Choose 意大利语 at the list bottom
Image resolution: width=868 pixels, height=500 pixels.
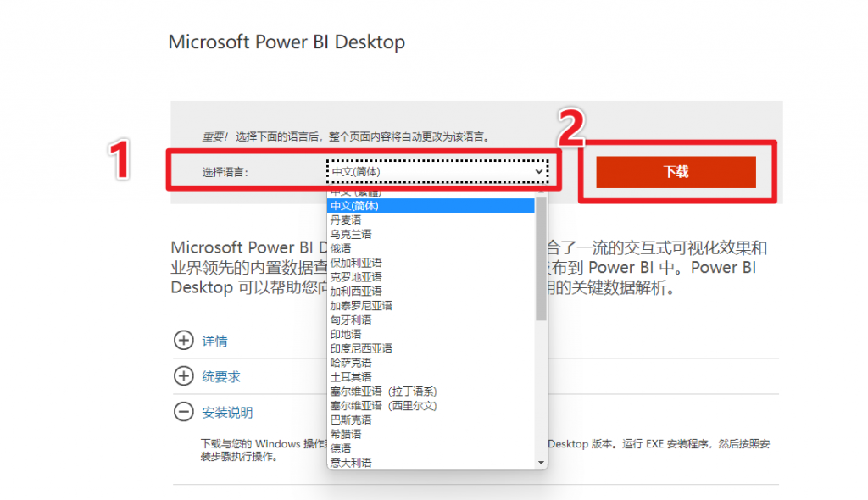click(x=351, y=462)
